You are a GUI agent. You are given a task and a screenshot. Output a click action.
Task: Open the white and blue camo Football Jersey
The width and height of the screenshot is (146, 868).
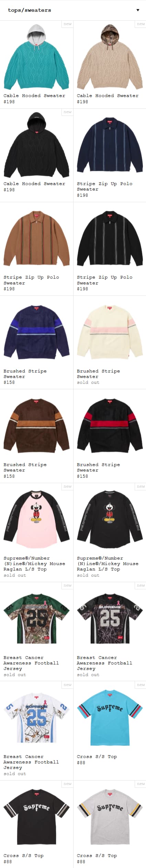[x=36, y=718]
